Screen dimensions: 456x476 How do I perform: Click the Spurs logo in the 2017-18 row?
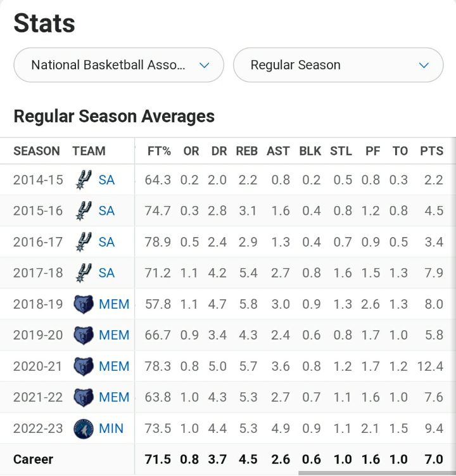84,273
